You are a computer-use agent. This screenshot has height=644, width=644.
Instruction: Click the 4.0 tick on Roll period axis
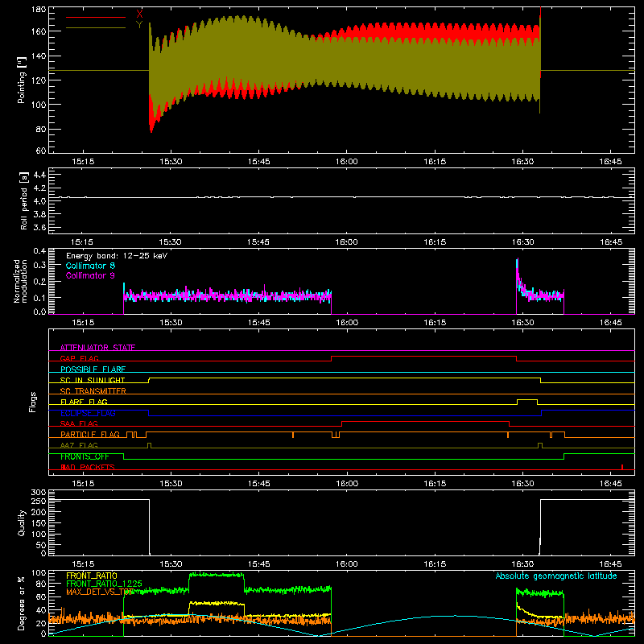pos(39,201)
